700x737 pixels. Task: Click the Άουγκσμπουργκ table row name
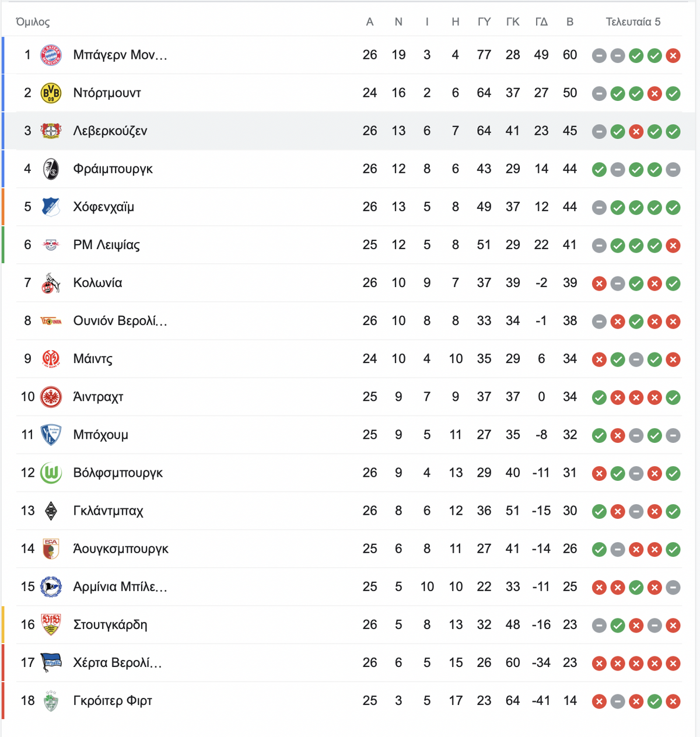(121, 549)
